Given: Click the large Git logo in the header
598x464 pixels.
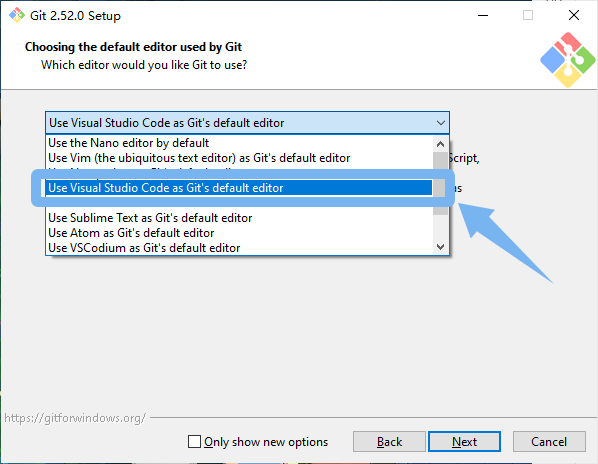Looking at the screenshot, I should click(567, 60).
